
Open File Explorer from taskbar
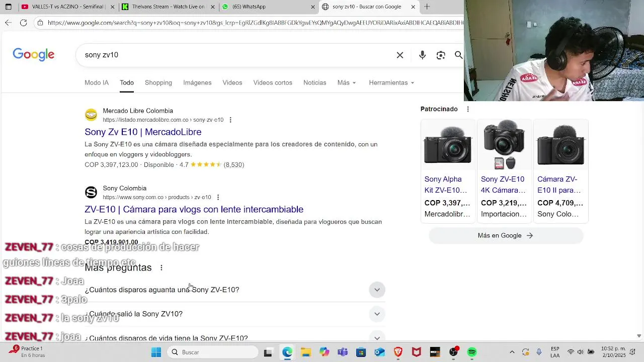coord(306,352)
